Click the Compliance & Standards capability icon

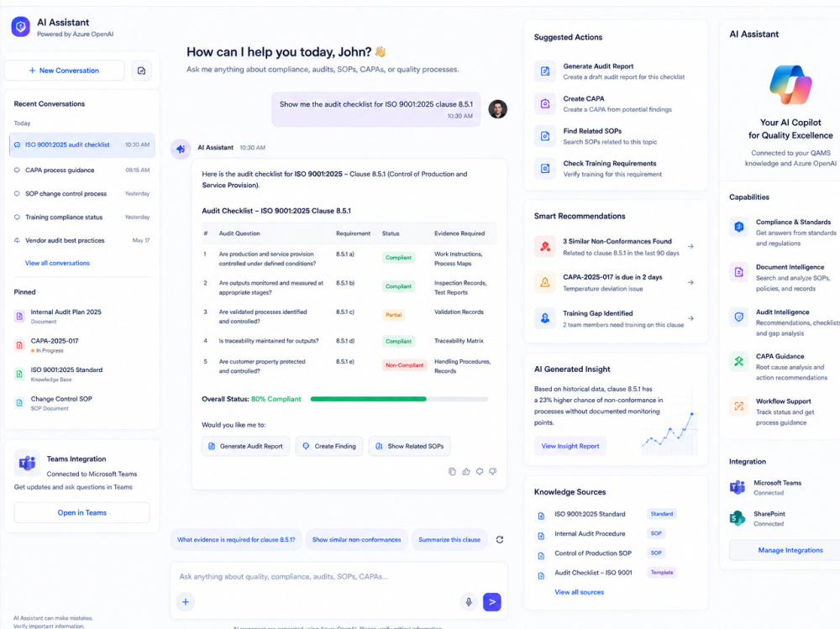coord(738,228)
